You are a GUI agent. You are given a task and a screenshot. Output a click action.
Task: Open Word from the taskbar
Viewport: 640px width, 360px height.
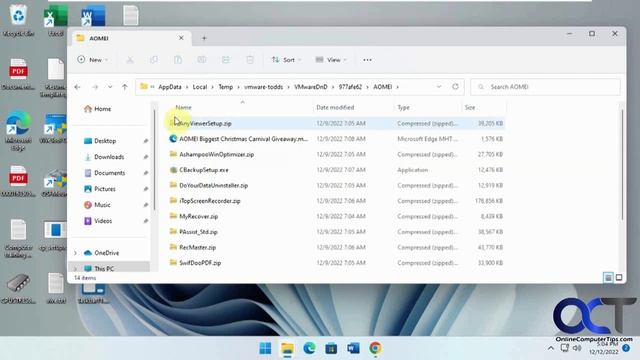pos(353,348)
